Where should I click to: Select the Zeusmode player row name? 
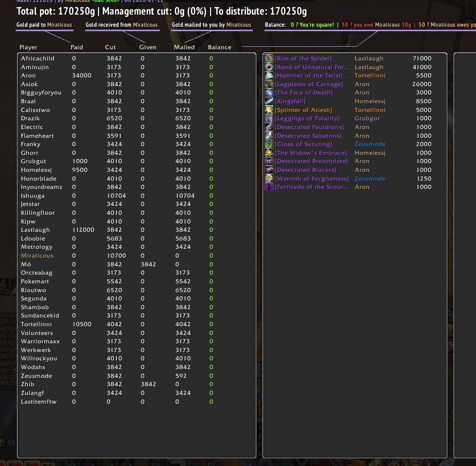click(37, 375)
